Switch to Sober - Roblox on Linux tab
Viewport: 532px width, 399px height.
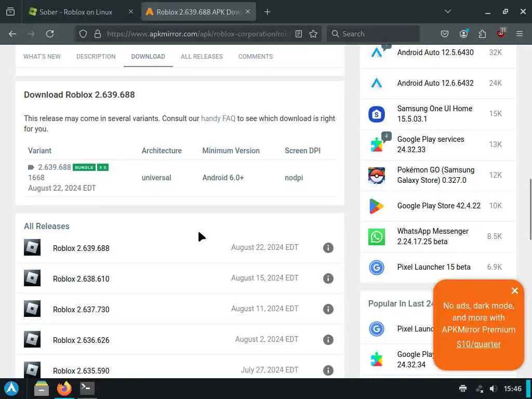coord(76,12)
